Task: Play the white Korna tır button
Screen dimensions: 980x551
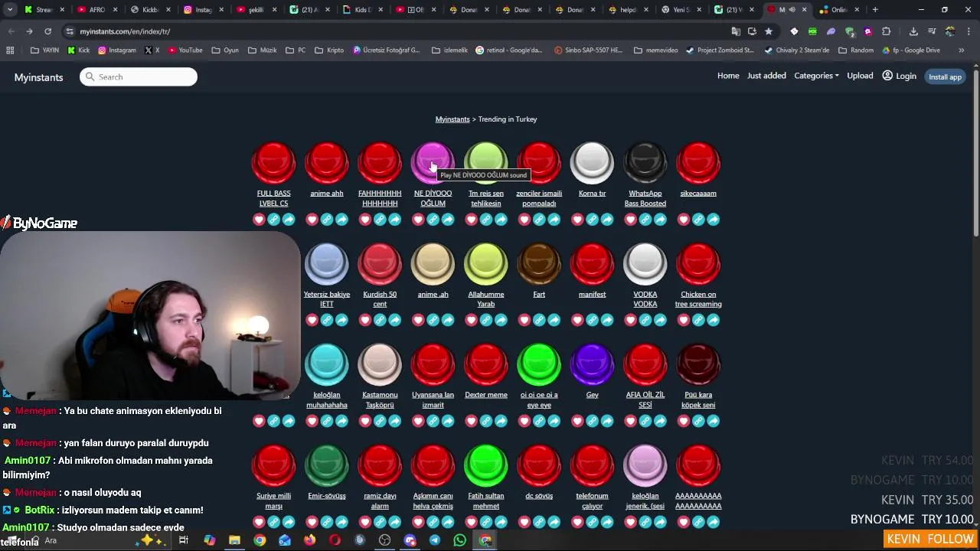Action: tap(592, 163)
